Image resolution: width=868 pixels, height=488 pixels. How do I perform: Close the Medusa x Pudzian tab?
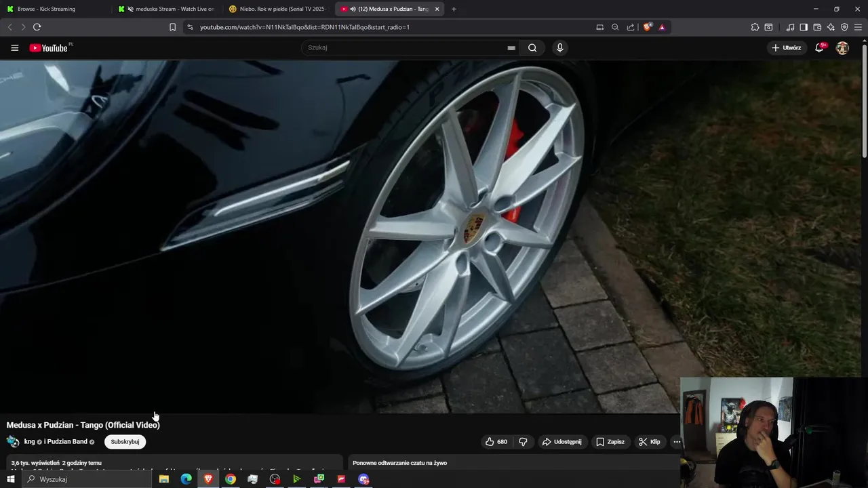click(x=437, y=9)
